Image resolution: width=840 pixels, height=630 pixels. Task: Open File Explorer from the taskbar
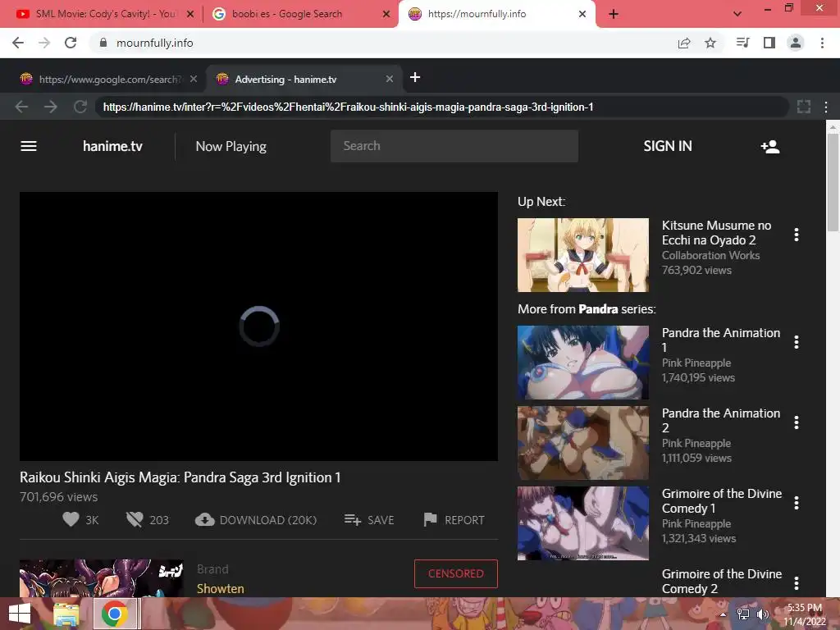[66, 614]
